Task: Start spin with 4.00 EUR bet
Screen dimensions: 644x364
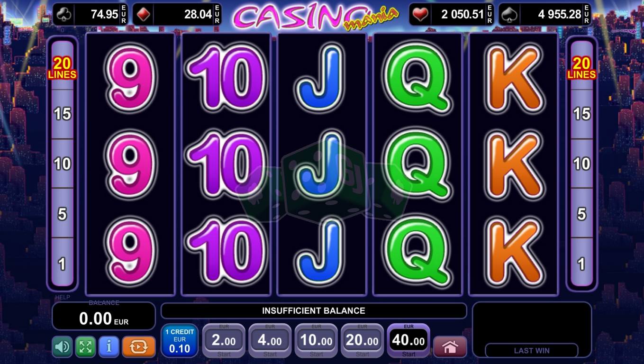Action: [270, 341]
